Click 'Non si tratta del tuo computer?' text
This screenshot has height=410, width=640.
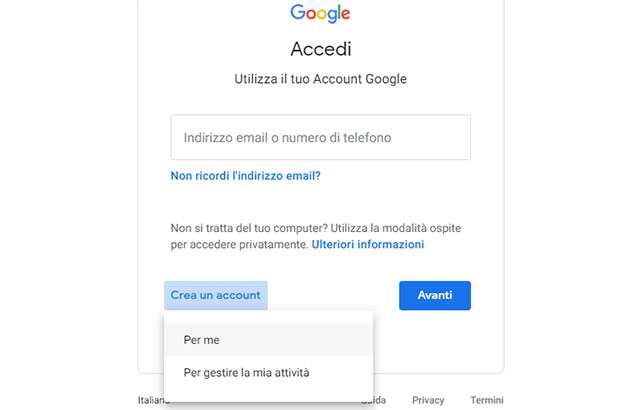(249, 228)
